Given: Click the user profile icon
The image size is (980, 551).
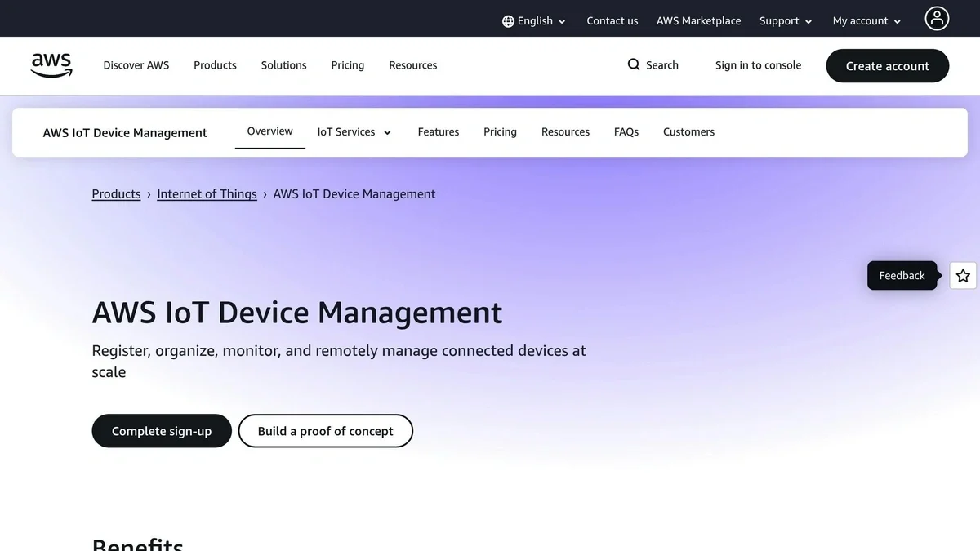Looking at the screenshot, I should (x=936, y=18).
